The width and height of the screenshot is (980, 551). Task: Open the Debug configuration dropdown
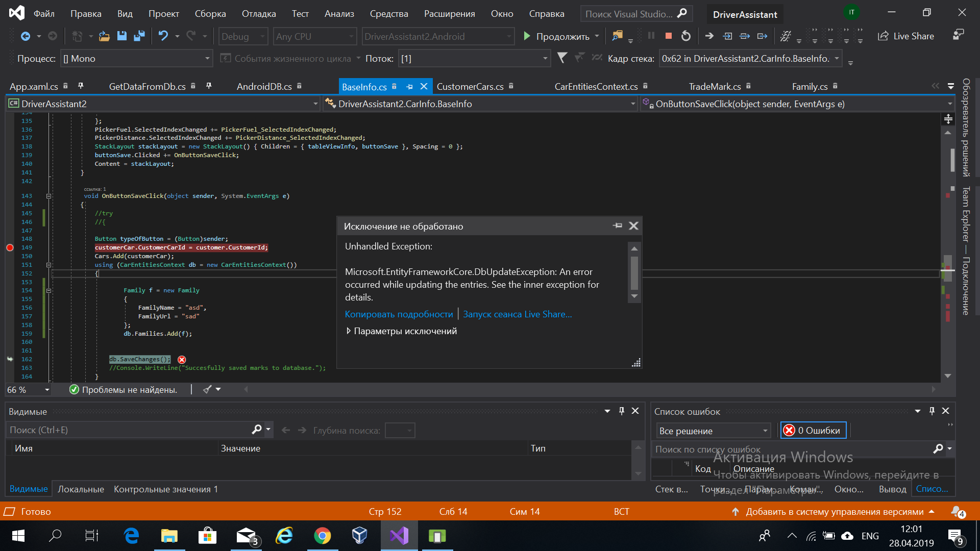pyautogui.click(x=243, y=36)
